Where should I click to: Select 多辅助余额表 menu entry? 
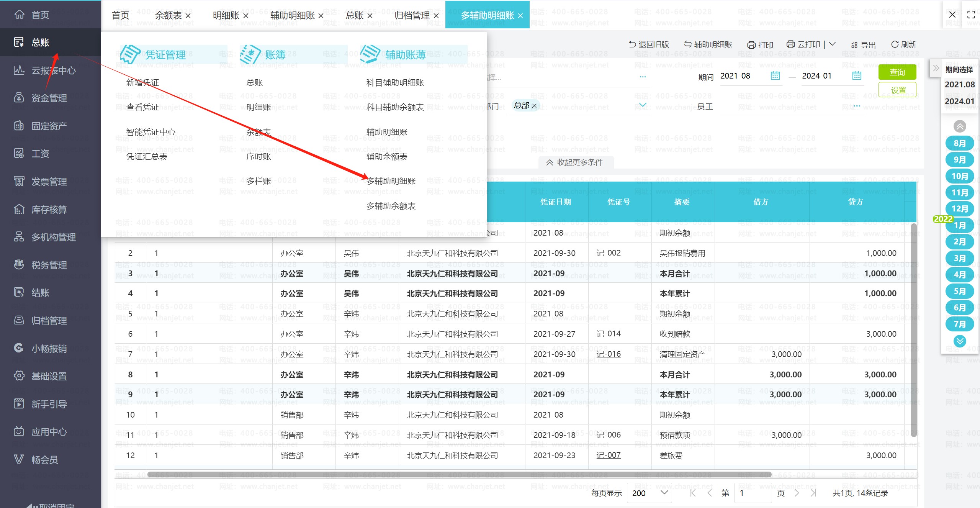coord(391,206)
